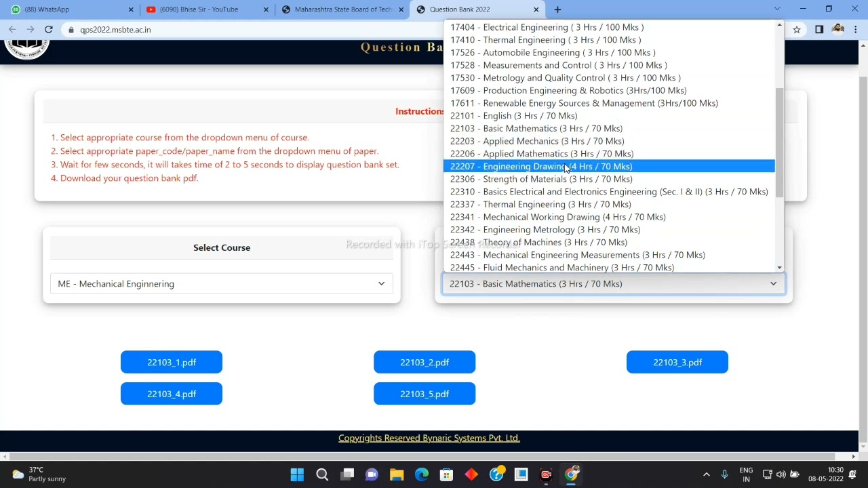The width and height of the screenshot is (868, 488).
Task: Choose 17609 - Production Engineering & Robotics
Action: [x=609, y=91]
